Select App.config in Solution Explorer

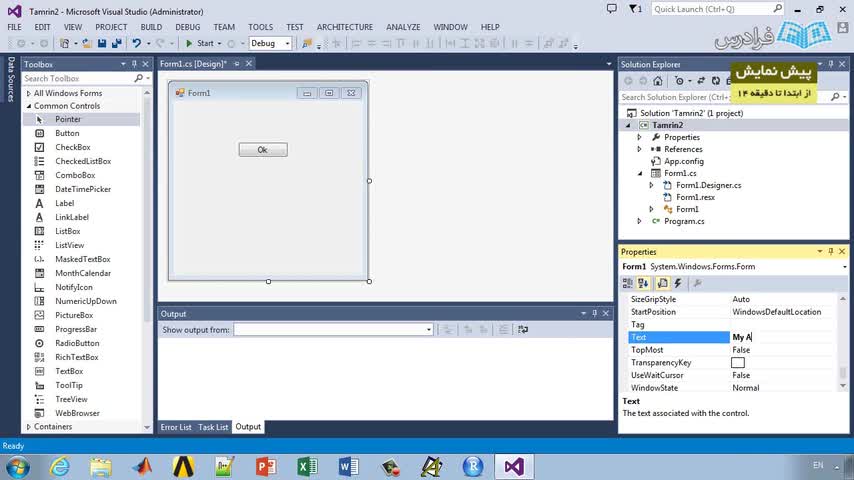click(x=684, y=161)
